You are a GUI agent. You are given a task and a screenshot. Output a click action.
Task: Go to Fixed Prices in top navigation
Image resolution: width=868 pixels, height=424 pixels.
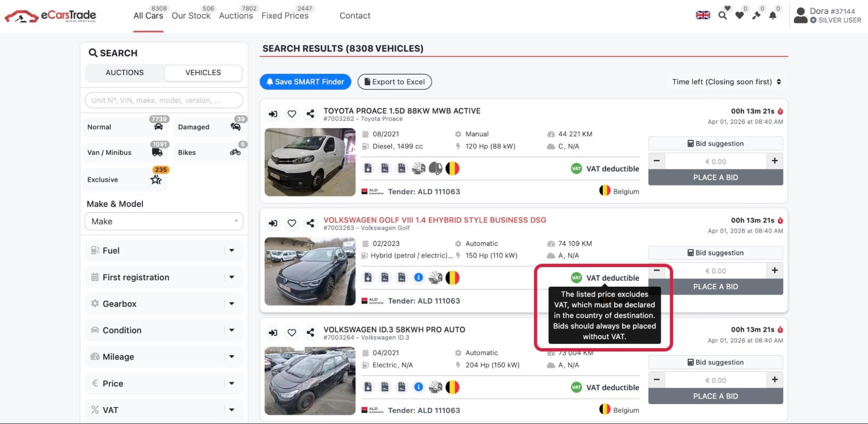point(285,16)
